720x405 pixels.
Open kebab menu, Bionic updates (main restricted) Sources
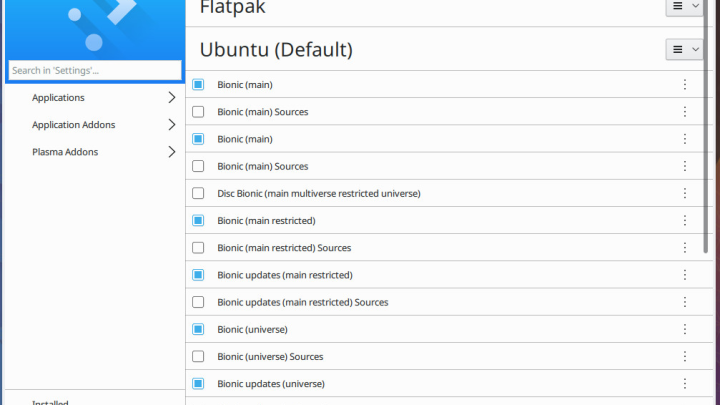point(684,302)
